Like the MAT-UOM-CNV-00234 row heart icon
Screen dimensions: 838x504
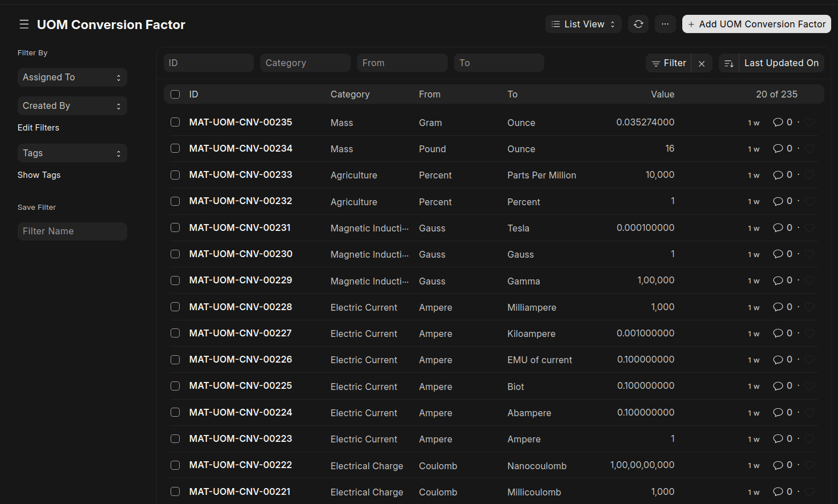coord(809,149)
